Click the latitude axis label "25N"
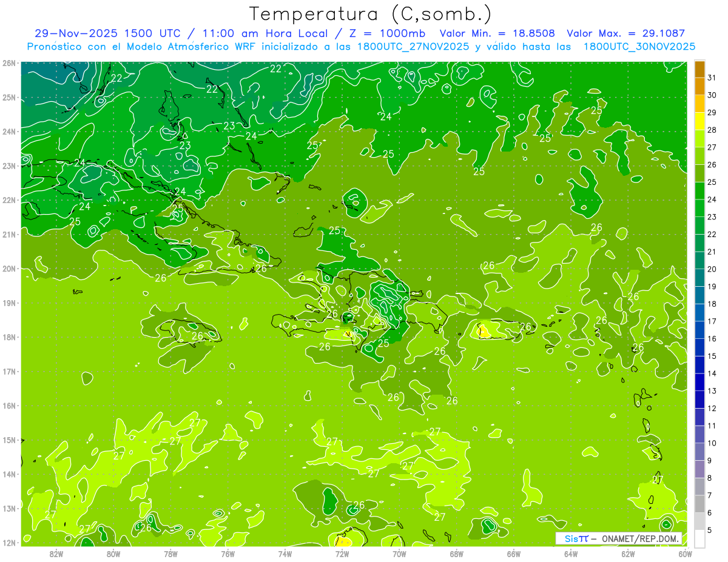Viewport: 728px width, 562px height. pos(9,98)
